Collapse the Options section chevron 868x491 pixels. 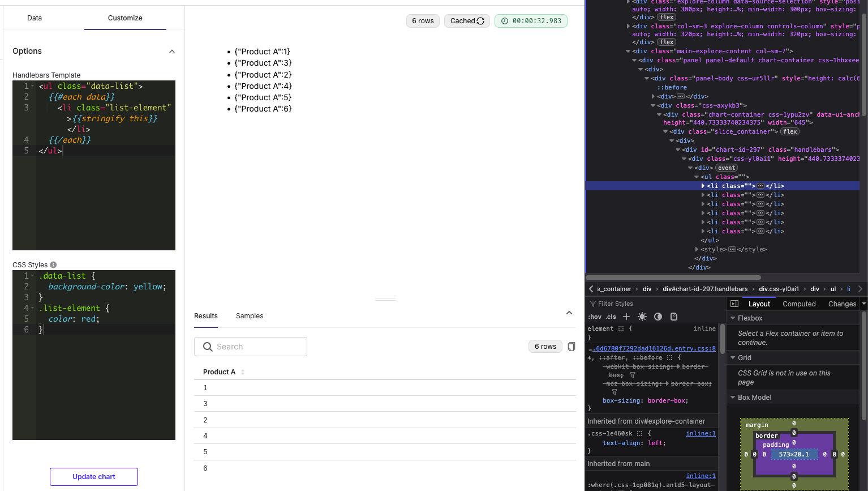point(172,52)
